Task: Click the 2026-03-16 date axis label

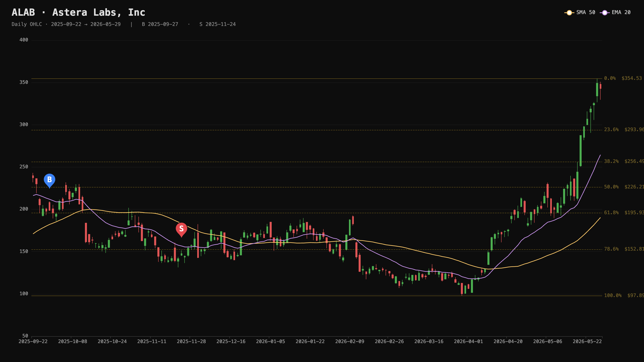Action: click(429, 341)
